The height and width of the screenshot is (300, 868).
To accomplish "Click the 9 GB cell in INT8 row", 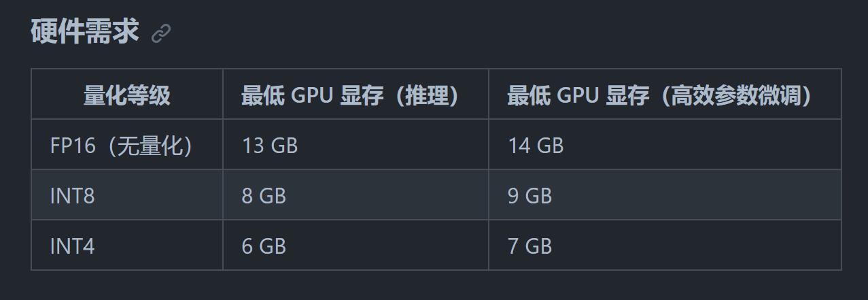I will coord(530,196).
